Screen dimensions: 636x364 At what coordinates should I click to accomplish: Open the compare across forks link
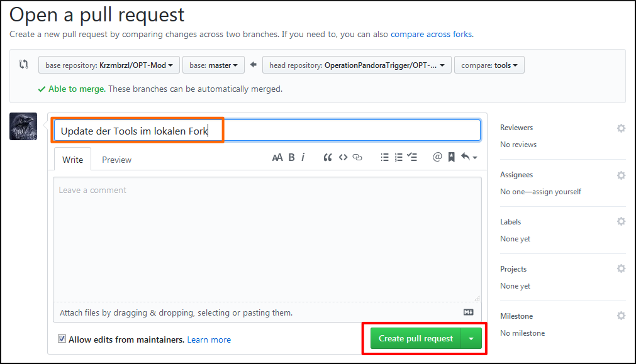point(431,34)
